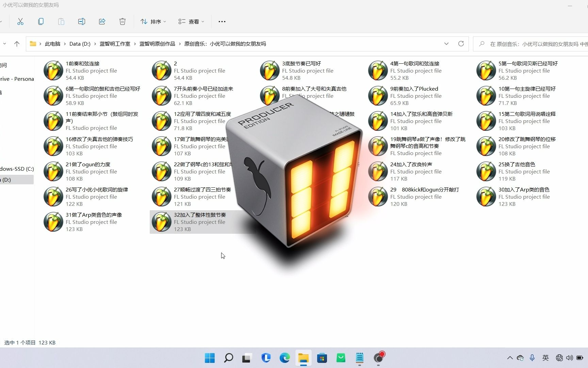Click file name 19跳舞钢琴a做了声像

(x=428, y=142)
